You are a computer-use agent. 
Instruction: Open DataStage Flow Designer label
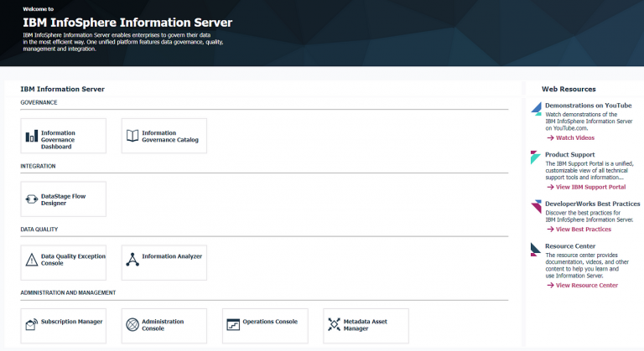[x=63, y=199]
